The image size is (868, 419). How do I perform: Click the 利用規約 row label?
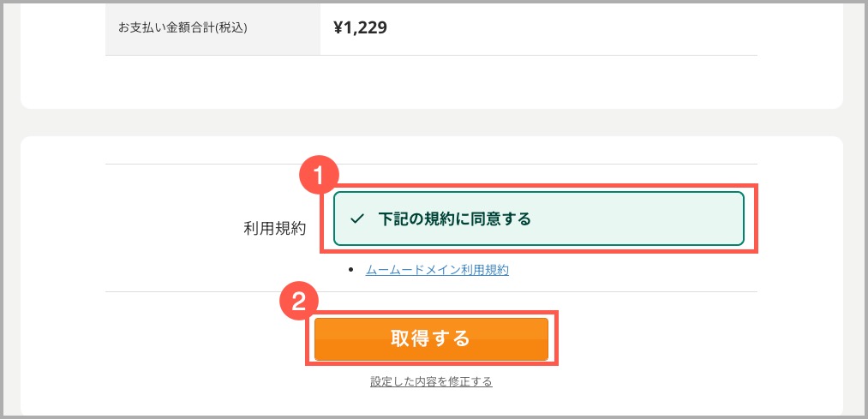(x=274, y=229)
